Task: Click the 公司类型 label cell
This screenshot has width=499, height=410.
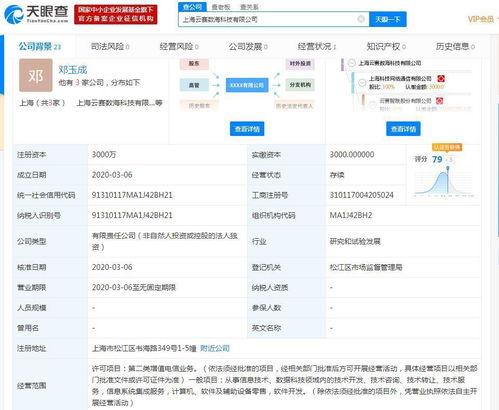Action: [50, 241]
